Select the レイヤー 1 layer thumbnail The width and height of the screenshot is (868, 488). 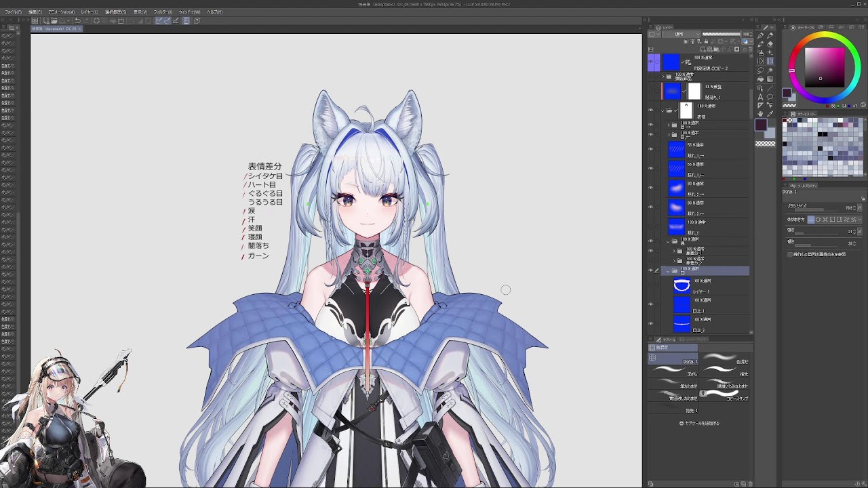coord(682,285)
